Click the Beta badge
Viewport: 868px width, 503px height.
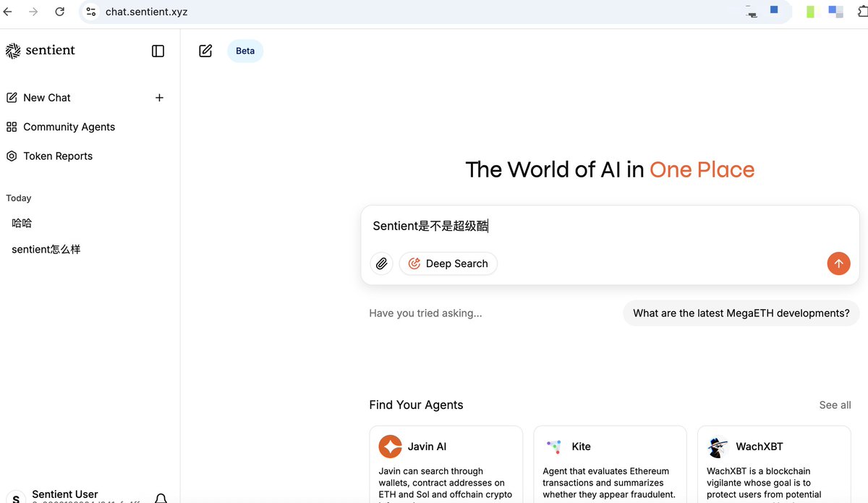point(245,51)
